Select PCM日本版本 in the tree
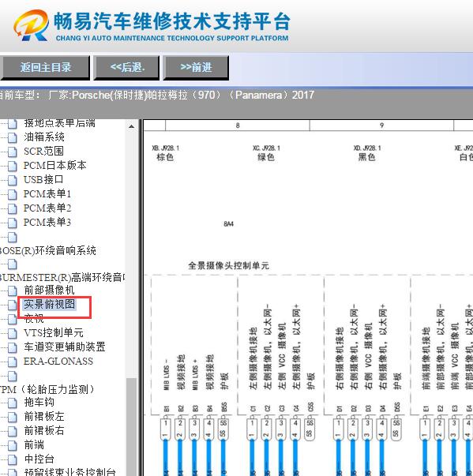The width and height of the screenshot is (473, 476). coord(55,166)
